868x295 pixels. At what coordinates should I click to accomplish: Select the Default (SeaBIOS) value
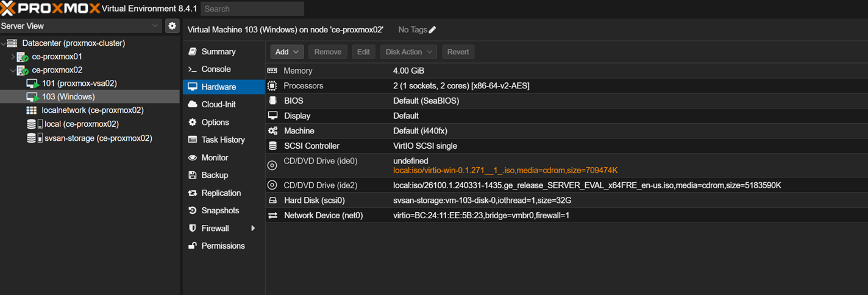(426, 101)
